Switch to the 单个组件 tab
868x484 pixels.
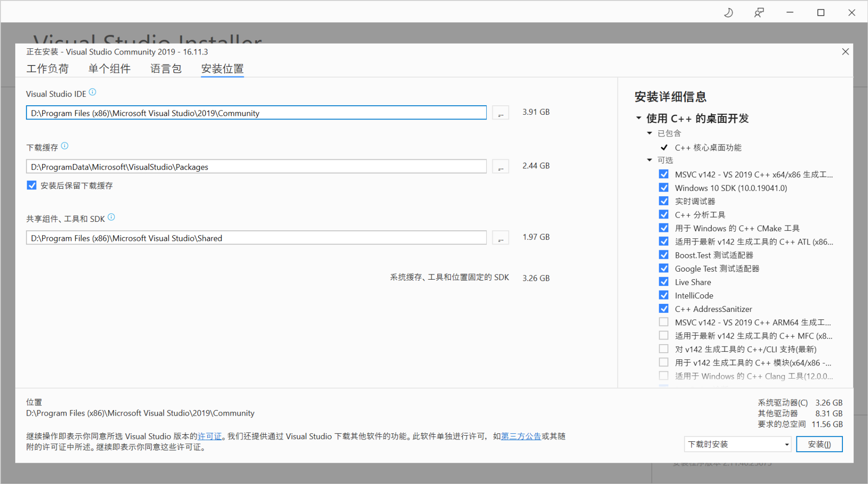pyautogui.click(x=110, y=69)
